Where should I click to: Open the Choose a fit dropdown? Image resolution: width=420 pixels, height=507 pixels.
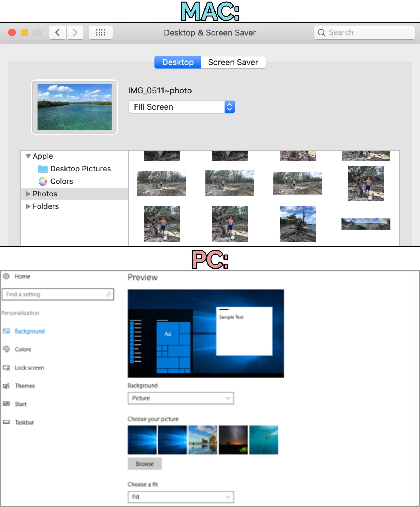pyautogui.click(x=181, y=497)
